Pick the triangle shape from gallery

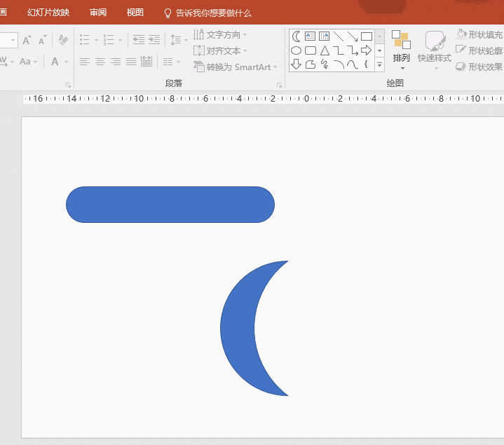[325, 50]
